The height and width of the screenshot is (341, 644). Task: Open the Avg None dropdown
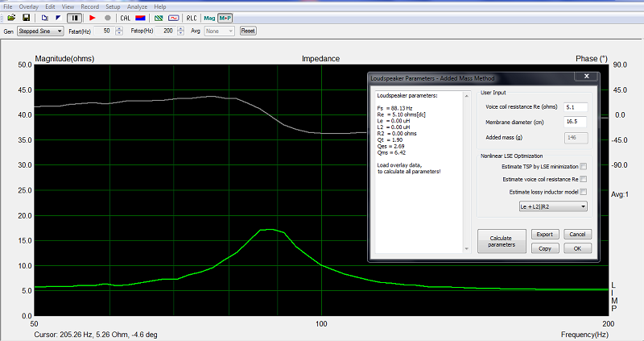point(219,31)
